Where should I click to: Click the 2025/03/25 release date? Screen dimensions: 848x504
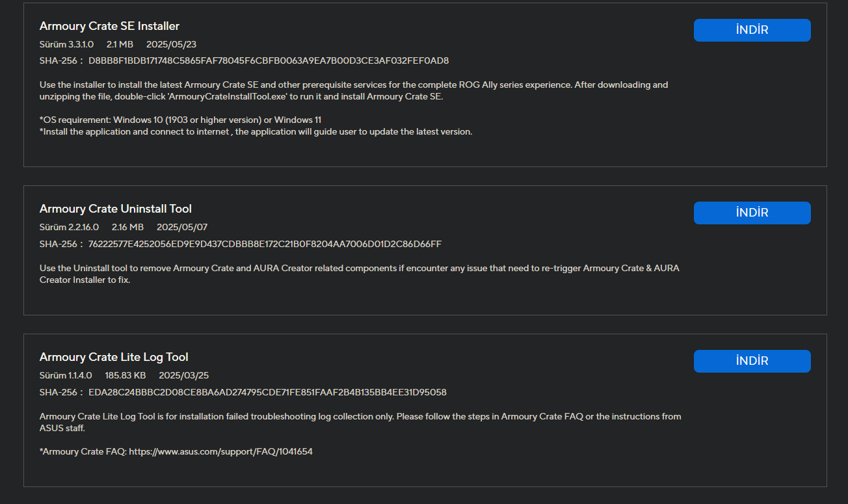pos(183,375)
